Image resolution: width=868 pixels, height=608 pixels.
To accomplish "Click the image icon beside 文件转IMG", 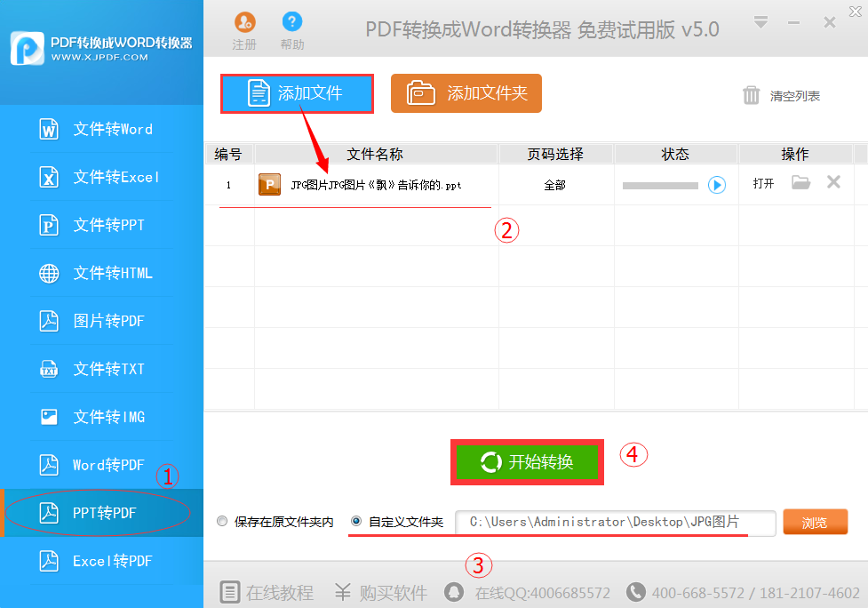I will [x=49, y=417].
